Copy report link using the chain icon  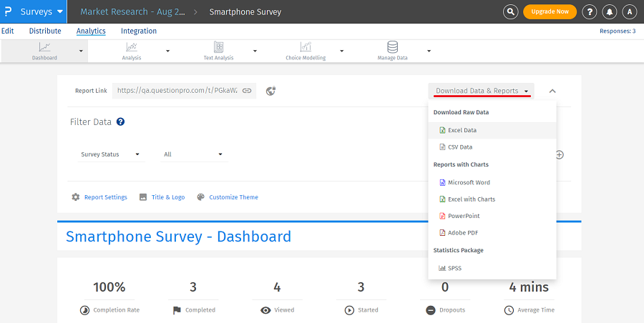(x=246, y=91)
